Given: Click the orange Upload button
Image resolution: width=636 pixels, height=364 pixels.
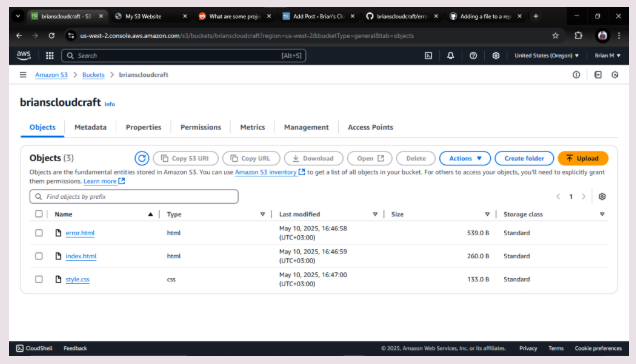Looking at the screenshot, I should point(583,158).
